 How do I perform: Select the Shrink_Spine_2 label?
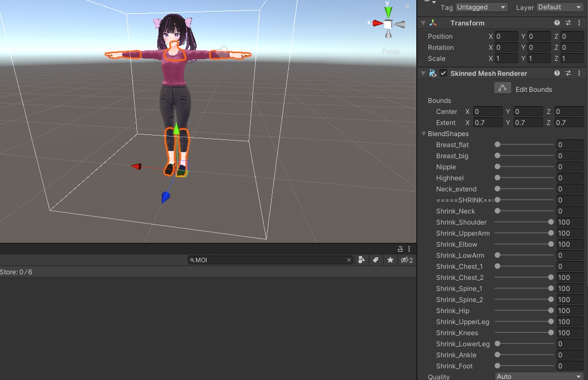(x=459, y=300)
